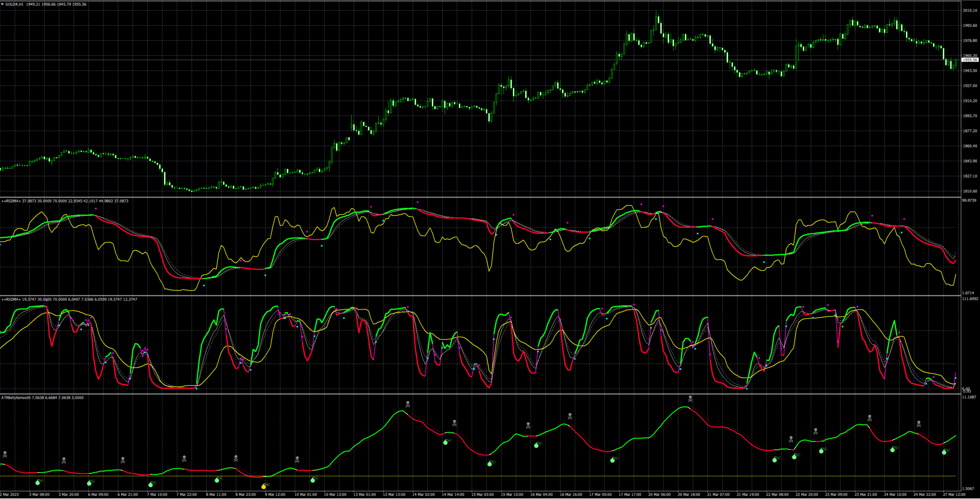Click the current price tag 1955.56
980x499 pixels.
[x=970, y=60]
